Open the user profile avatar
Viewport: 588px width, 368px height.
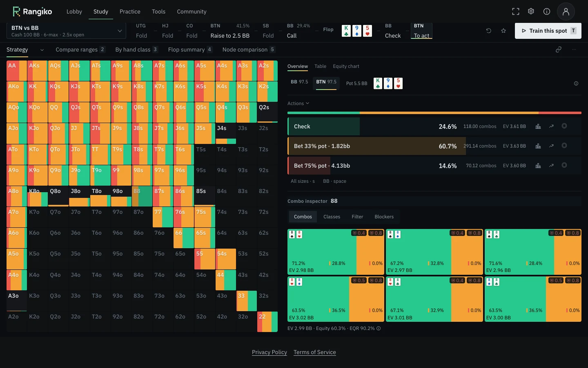point(566,11)
